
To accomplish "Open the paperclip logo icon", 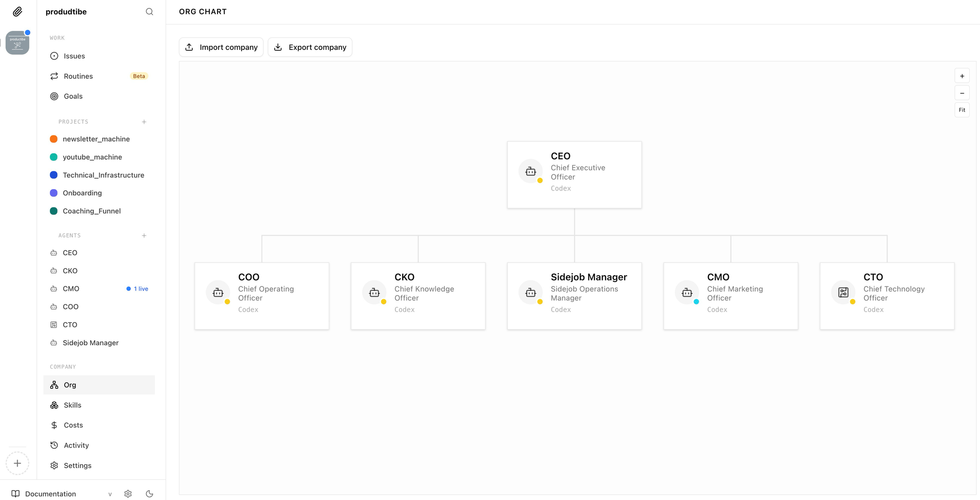I will pyautogui.click(x=18, y=12).
